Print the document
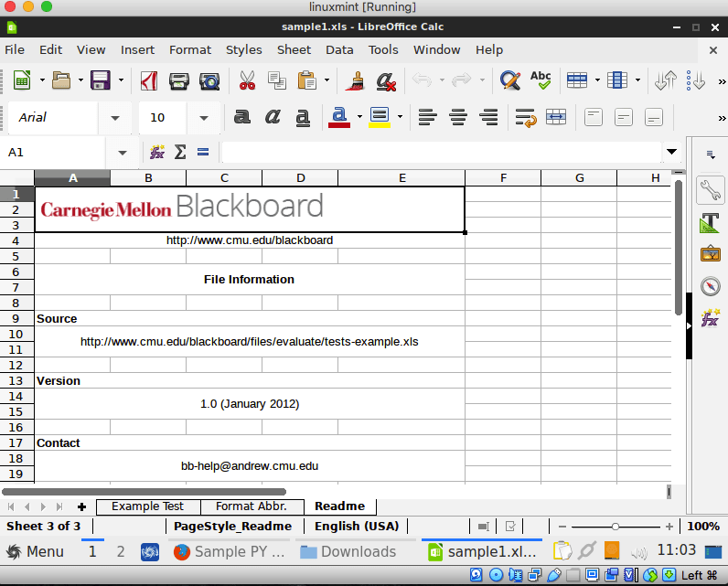 pyautogui.click(x=178, y=80)
